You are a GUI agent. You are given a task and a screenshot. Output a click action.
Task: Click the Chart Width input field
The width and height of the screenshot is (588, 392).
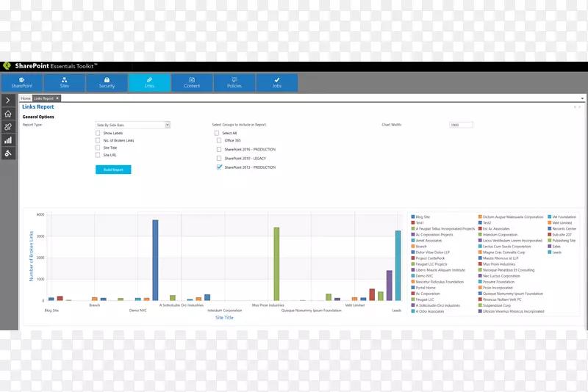pos(461,125)
